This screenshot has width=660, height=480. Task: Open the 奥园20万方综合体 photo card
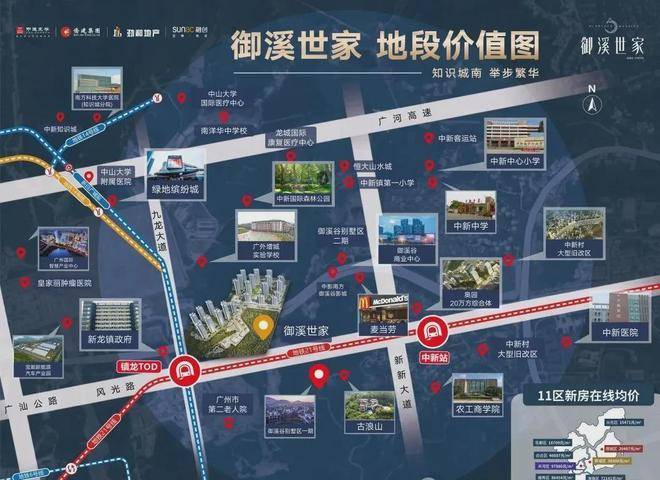(471, 283)
